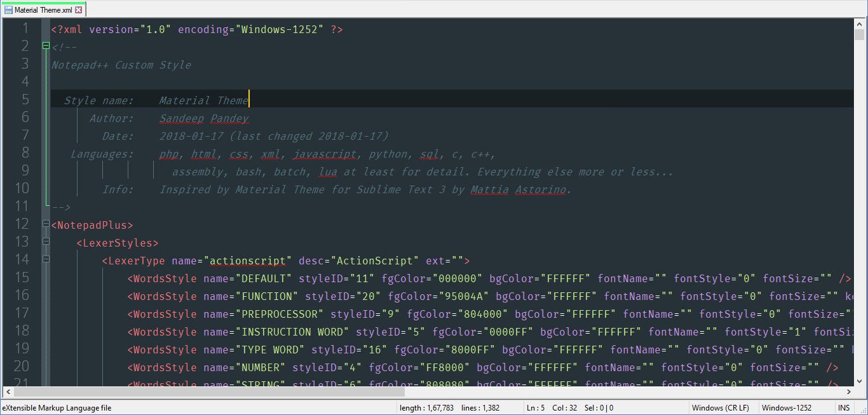Image resolution: width=868 pixels, height=415 pixels.
Task: Click the fold marker on the actionscript LexerType line
Action: click(45, 260)
